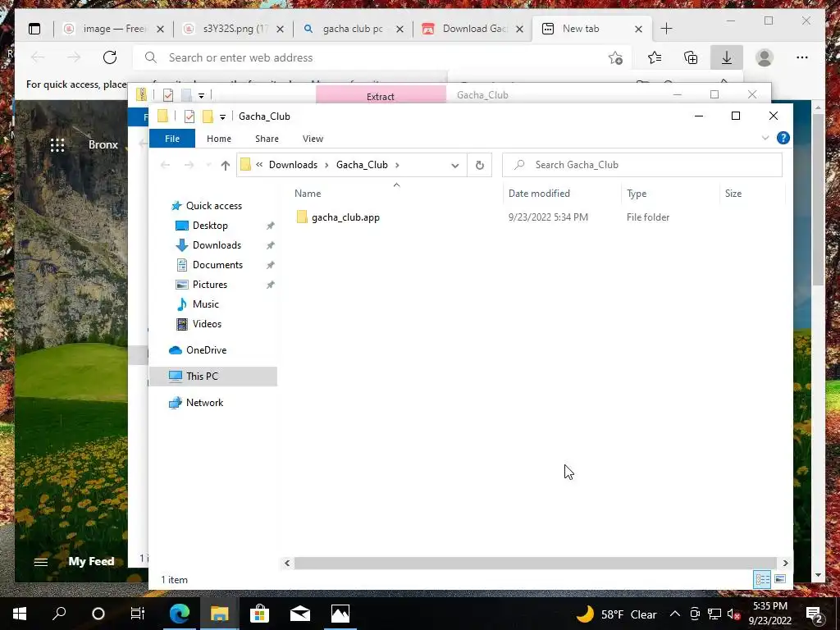Close the s3Y32S.png tab

point(280,29)
